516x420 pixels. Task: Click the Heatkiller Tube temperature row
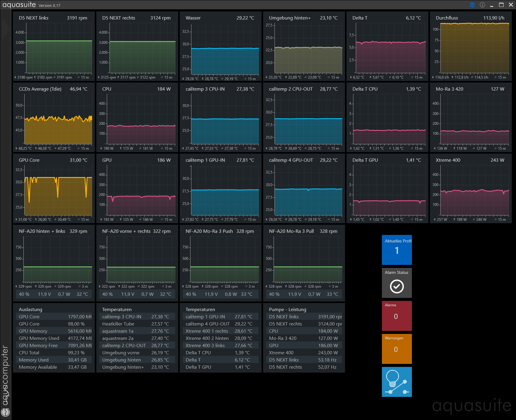137,324
